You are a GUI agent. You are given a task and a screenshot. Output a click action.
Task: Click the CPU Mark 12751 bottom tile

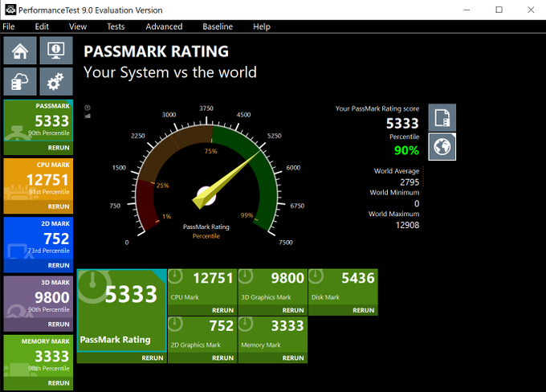point(202,287)
